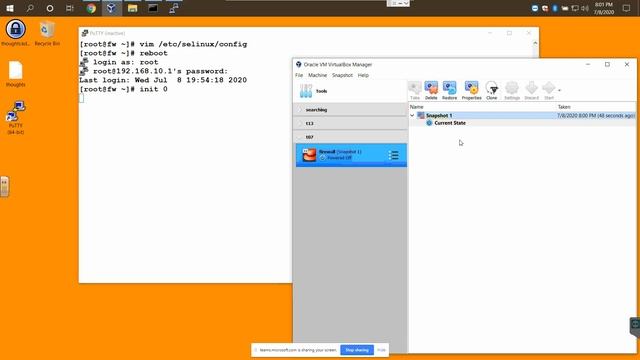Click the 'Last login' line in PuTTY
640x360 pixels.
(163, 80)
